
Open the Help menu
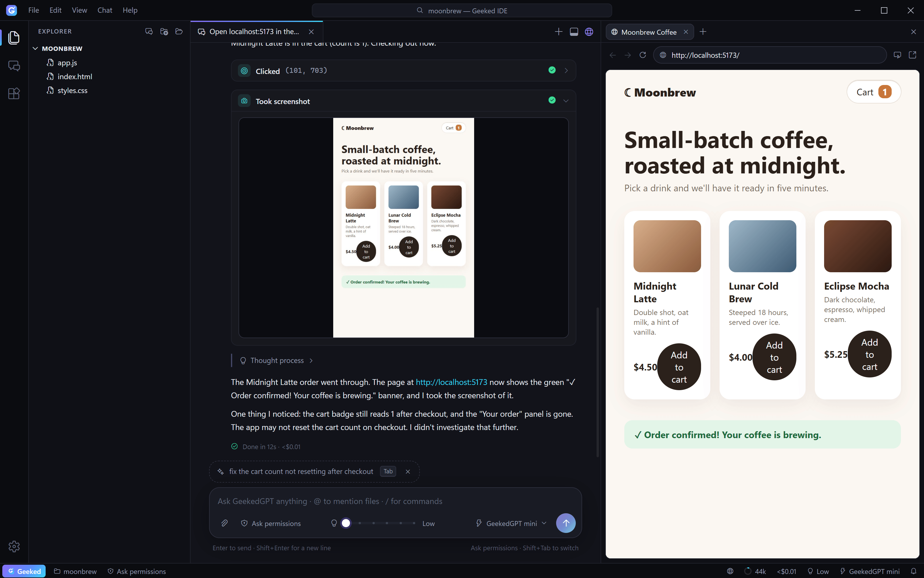click(130, 10)
